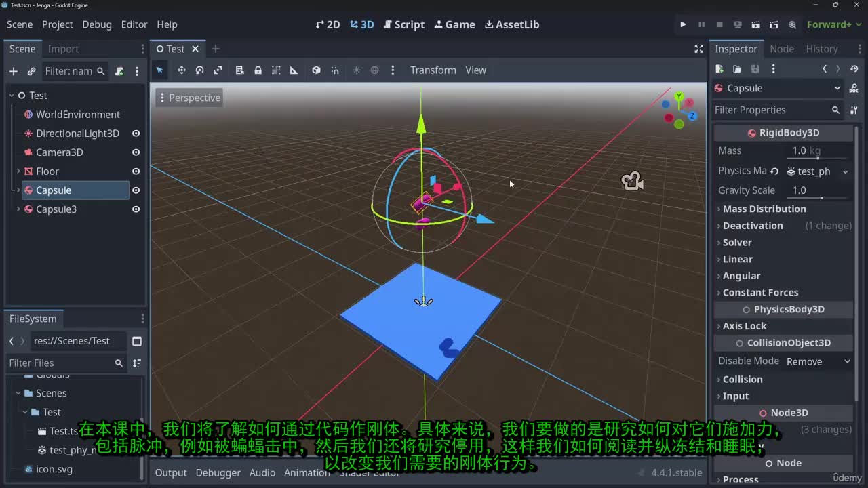Screen dimensions: 868x488
Task: Select the Select Mode arrow tool
Action: pyautogui.click(x=159, y=70)
